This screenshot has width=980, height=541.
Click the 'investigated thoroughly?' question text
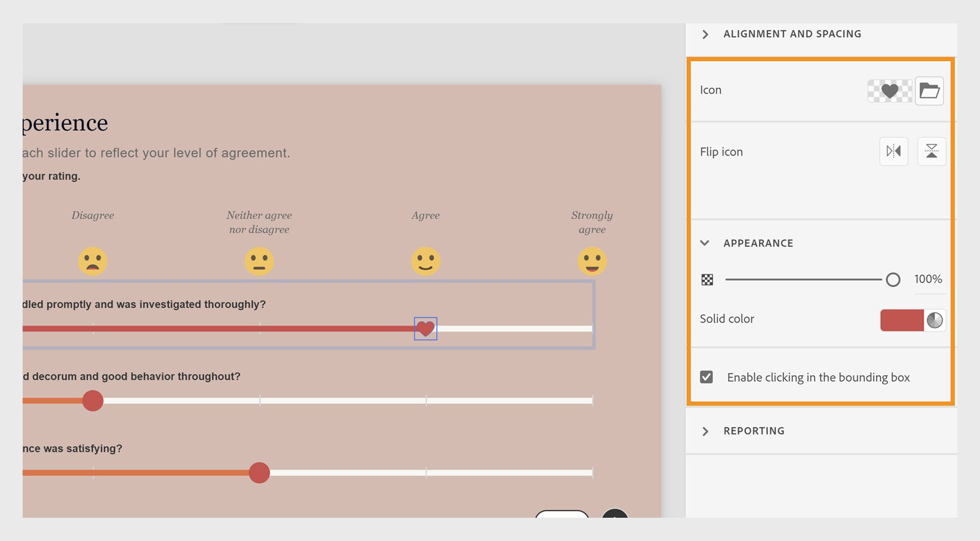coord(144,304)
